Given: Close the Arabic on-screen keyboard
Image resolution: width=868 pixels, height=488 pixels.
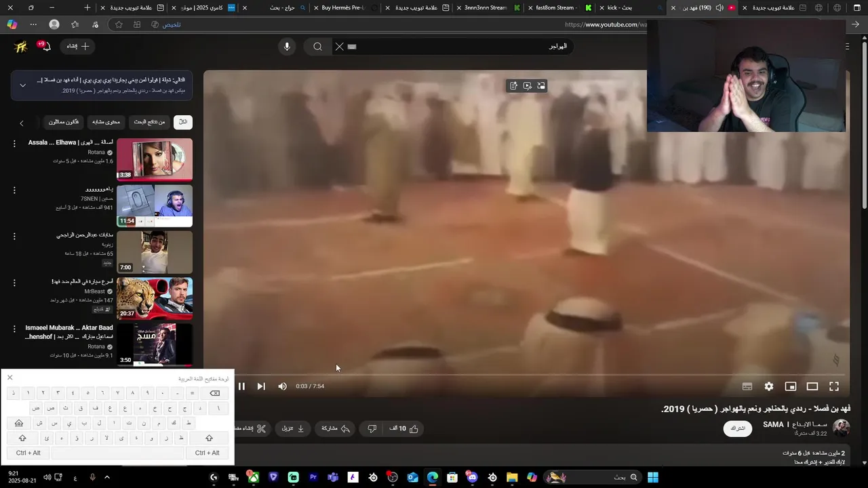Looking at the screenshot, I should [9, 378].
